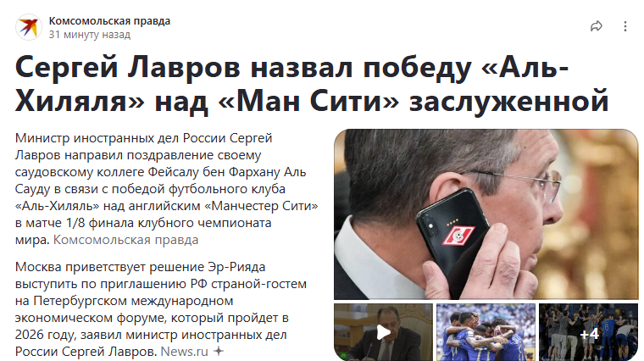Click the word «заслуженной» in the headline
This screenshot has height=361, width=644.
509,101
